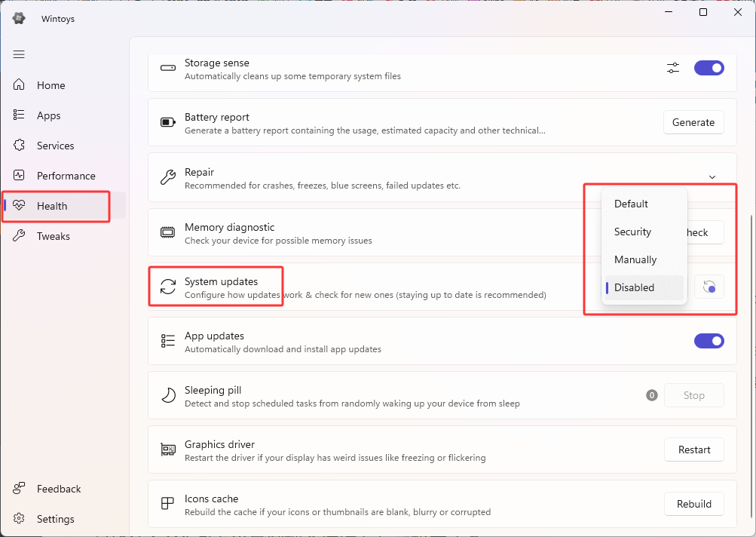Turn off the App updates toggle

[709, 341]
